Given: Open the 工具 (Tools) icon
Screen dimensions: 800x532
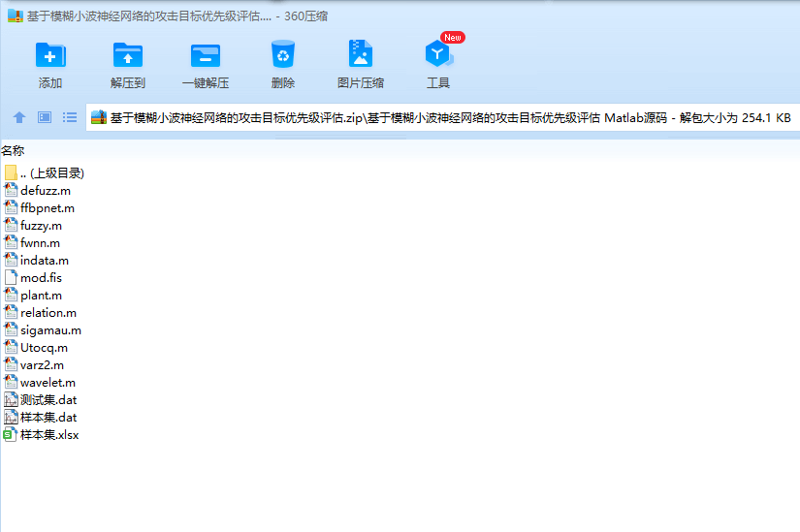Looking at the screenshot, I should click(x=438, y=53).
